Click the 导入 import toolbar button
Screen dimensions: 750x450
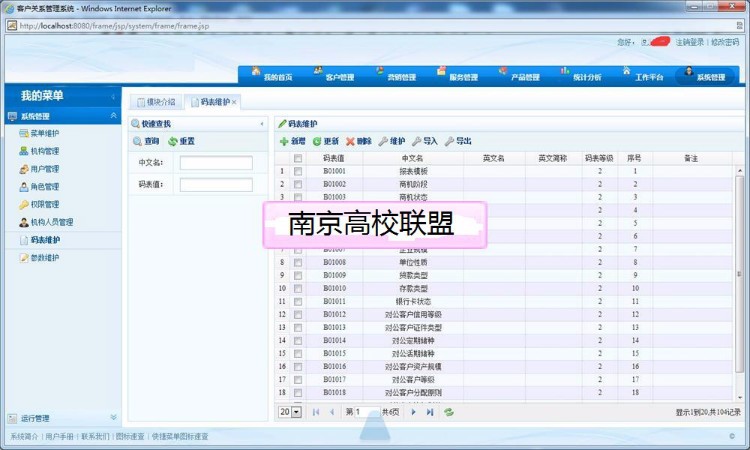coord(425,141)
